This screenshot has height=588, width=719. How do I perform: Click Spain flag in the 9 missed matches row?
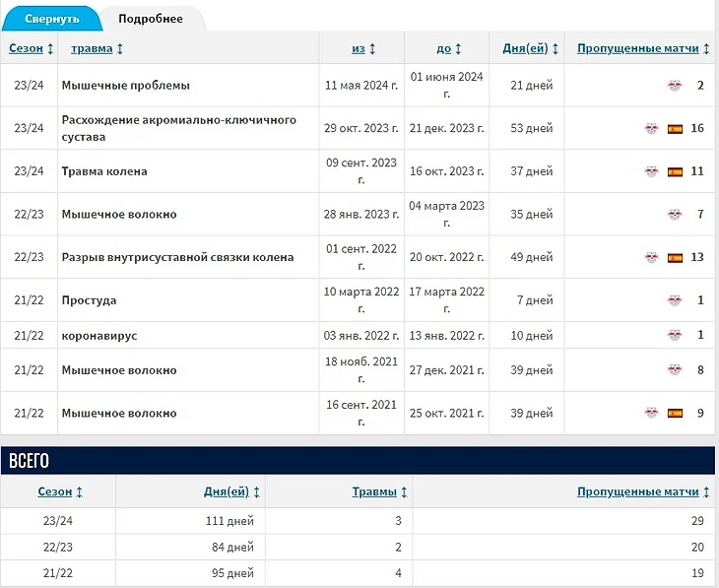[x=675, y=414]
